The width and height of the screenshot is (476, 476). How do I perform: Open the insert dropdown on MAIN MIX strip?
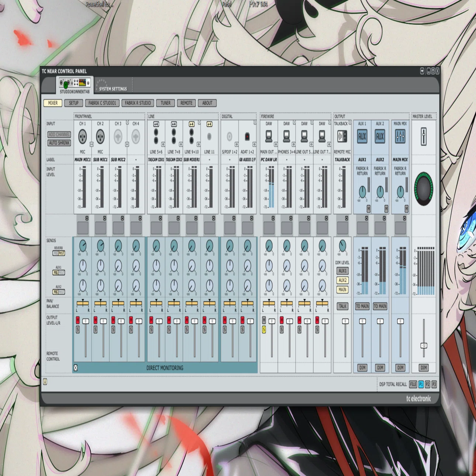coord(405,218)
